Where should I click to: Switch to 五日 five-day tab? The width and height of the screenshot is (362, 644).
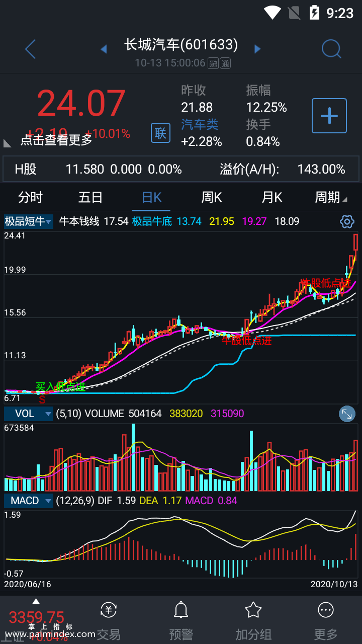(90, 197)
